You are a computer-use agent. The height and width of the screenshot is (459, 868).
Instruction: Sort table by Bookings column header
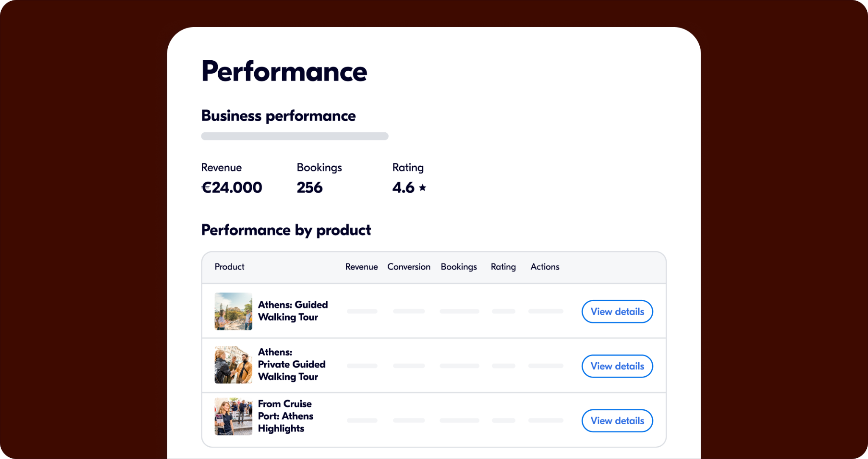point(459,267)
